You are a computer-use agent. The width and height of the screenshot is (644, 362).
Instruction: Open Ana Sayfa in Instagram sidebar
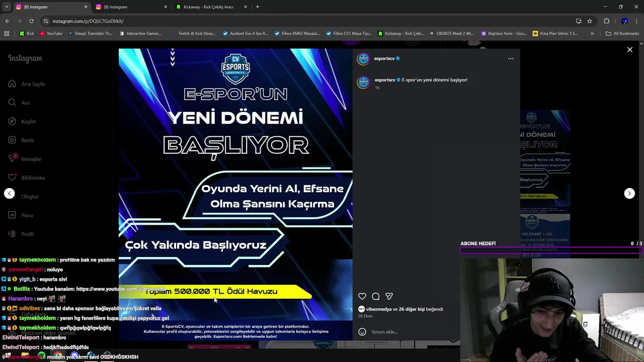pyautogui.click(x=27, y=84)
